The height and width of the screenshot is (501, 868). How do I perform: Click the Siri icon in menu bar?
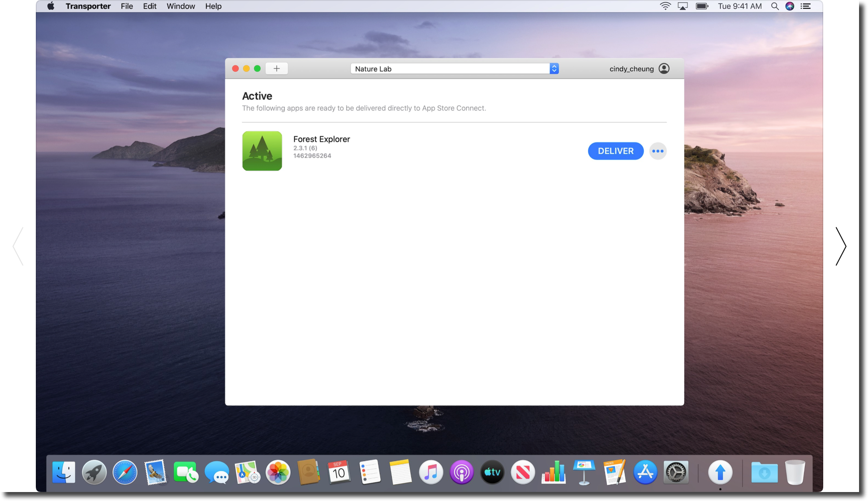tap(790, 6)
